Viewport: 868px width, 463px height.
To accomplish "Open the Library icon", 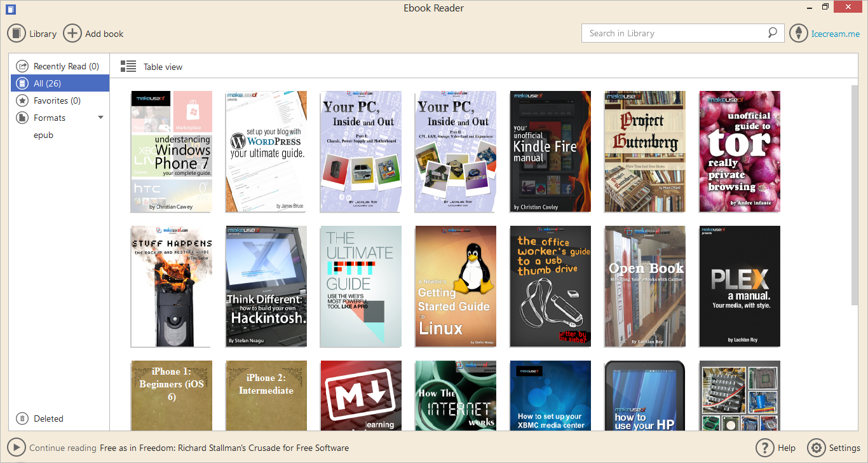I will point(17,33).
